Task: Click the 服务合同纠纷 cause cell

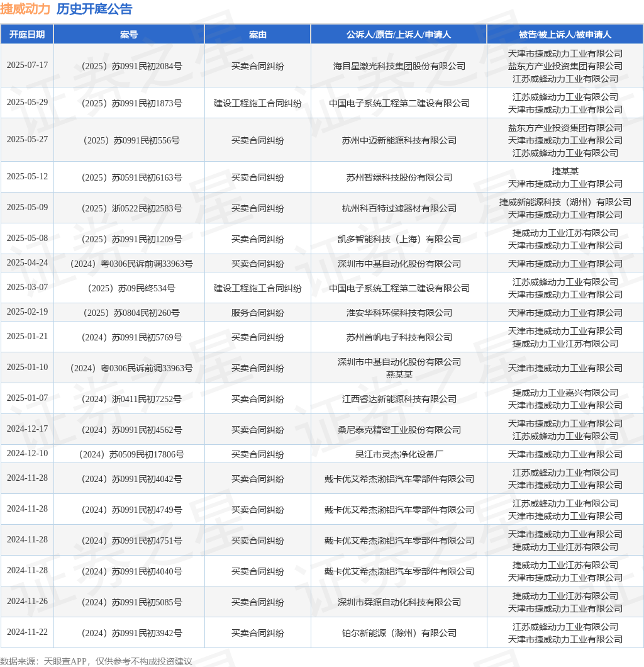Action: click(x=258, y=313)
